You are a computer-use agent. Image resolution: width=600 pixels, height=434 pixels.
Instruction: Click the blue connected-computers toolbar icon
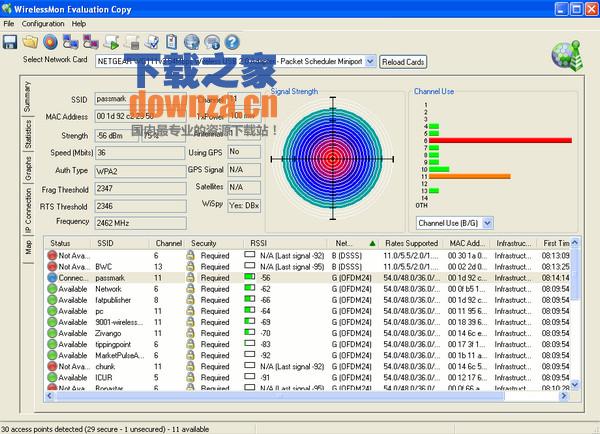70,42
